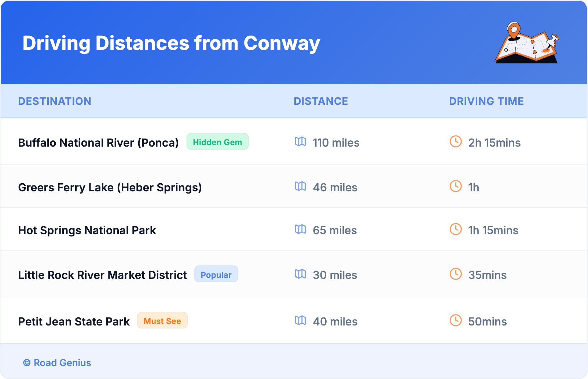Open the Road Genius copyright link

coord(57,363)
